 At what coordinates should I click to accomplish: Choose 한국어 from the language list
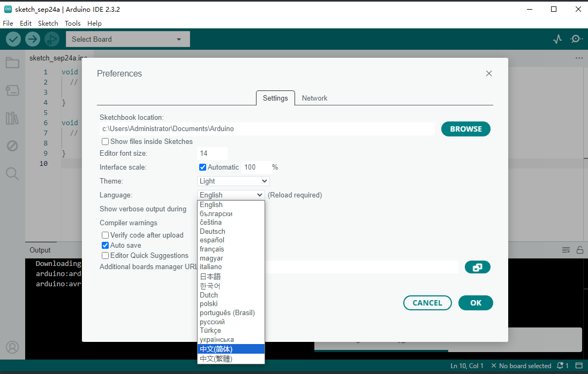coord(231,286)
